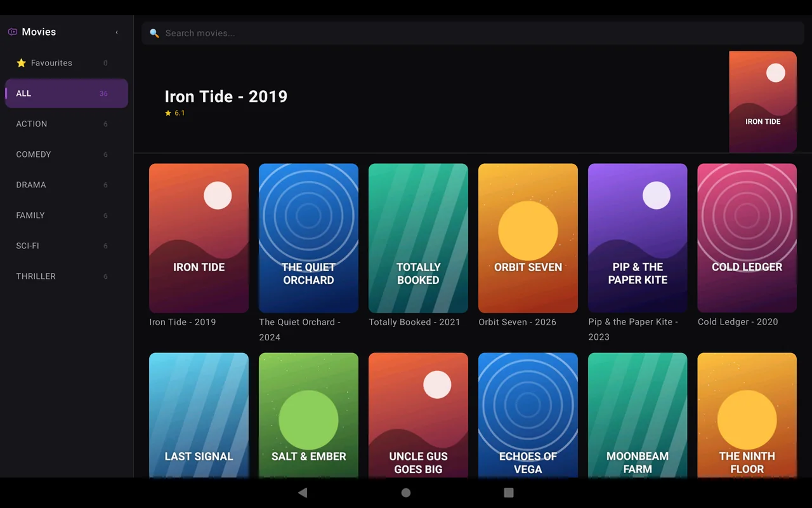Open the Favourites category
Image resolution: width=812 pixels, height=508 pixels.
pyautogui.click(x=67, y=63)
